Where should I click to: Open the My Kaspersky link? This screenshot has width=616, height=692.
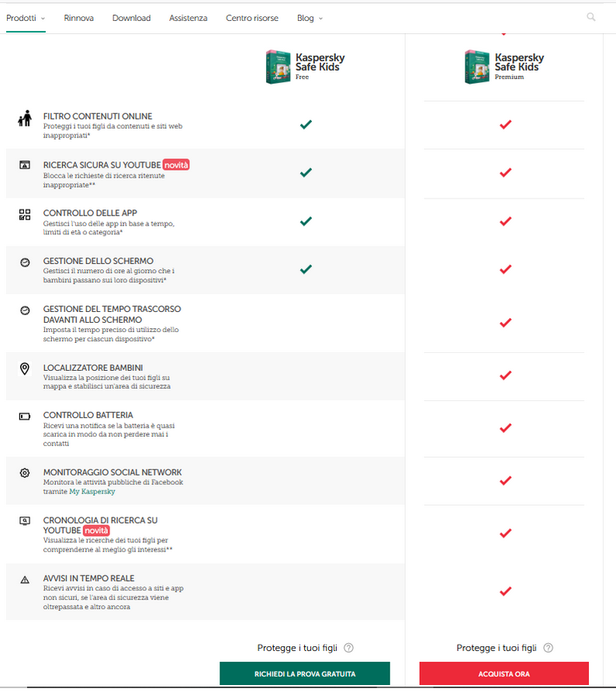click(x=92, y=492)
